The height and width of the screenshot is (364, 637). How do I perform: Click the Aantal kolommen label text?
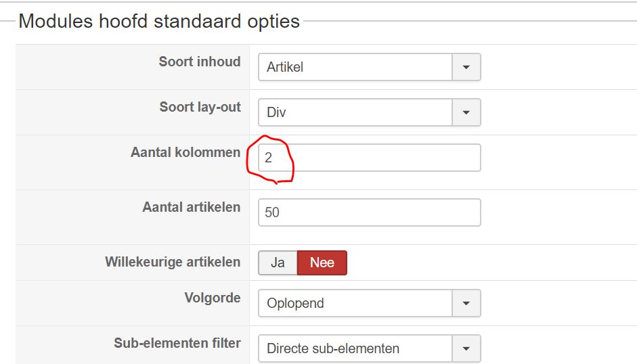point(185,152)
